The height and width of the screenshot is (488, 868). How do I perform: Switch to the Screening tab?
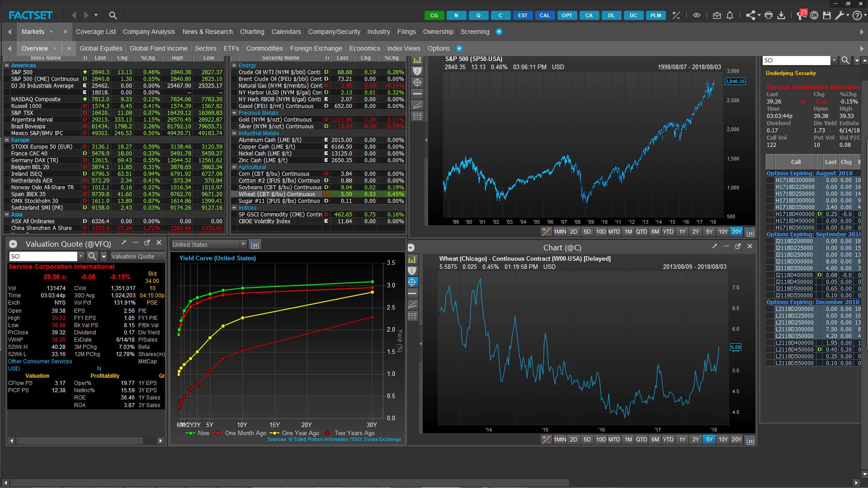click(x=475, y=32)
